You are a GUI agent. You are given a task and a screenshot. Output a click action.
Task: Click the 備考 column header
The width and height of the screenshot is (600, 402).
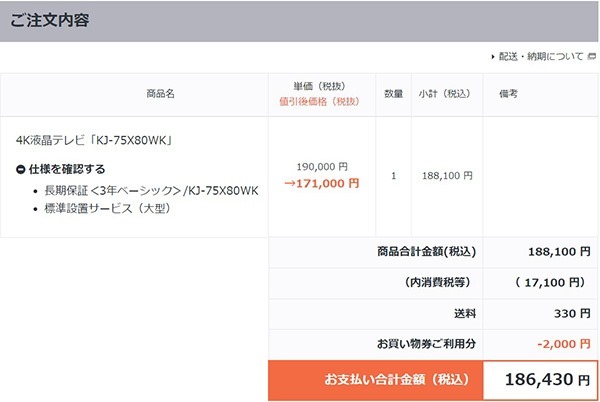507,93
